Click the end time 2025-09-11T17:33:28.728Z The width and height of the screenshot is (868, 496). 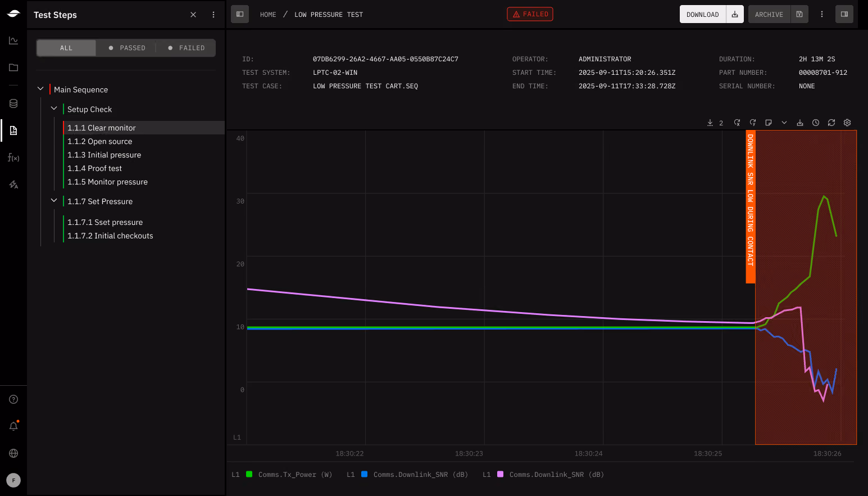pyautogui.click(x=627, y=86)
